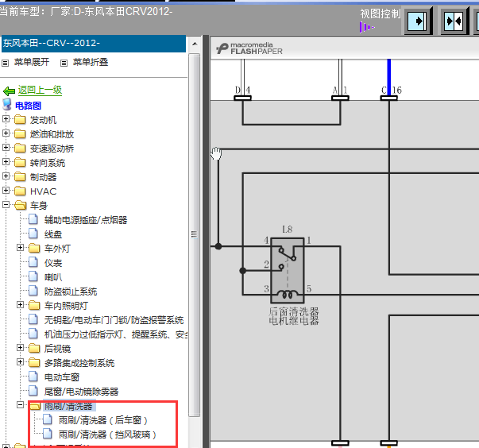Expand the 制动器 folder
Image resolution: width=479 pixels, height=448 pixels.
click(x=6, y=176)
